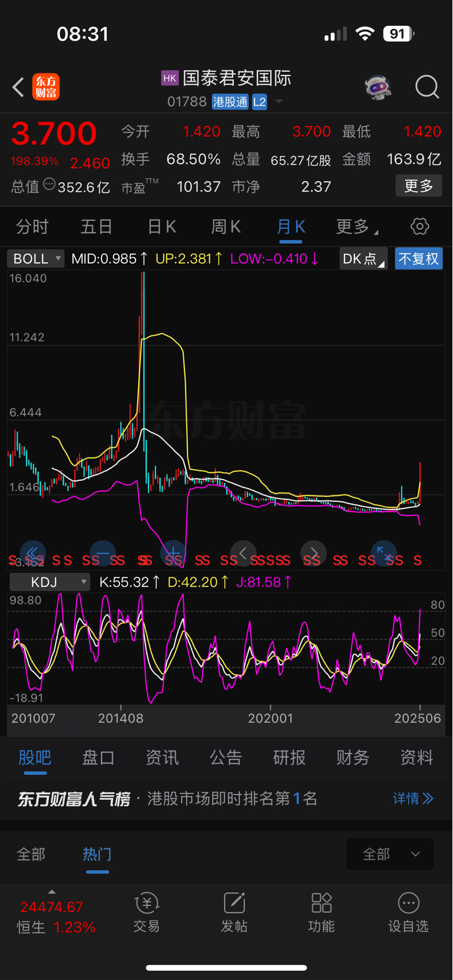Tap the L2 level badge
The width and height of the screenshot is (453, 980).
[x=259, y=102]
